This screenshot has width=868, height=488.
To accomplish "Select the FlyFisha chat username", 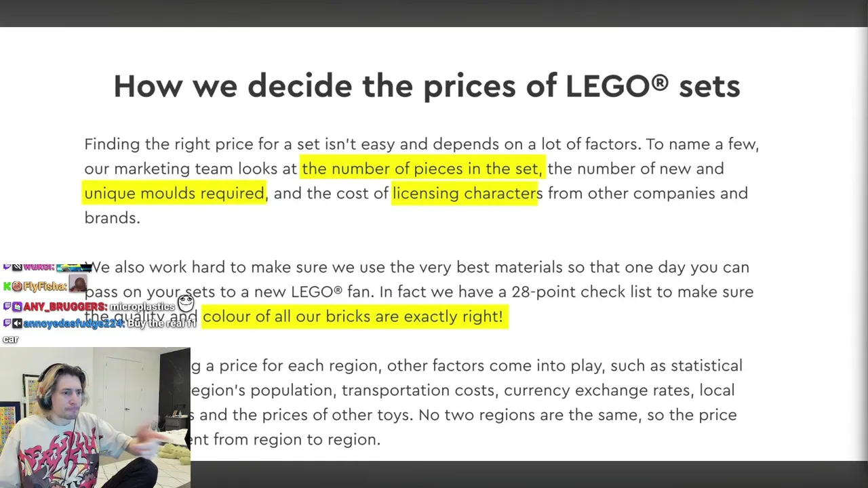I will [x=45, y=287].
